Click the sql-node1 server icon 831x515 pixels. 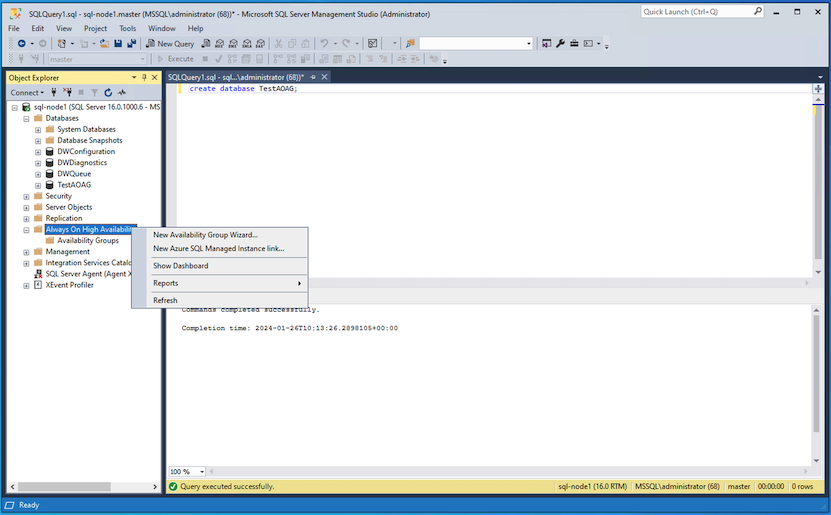25,107
